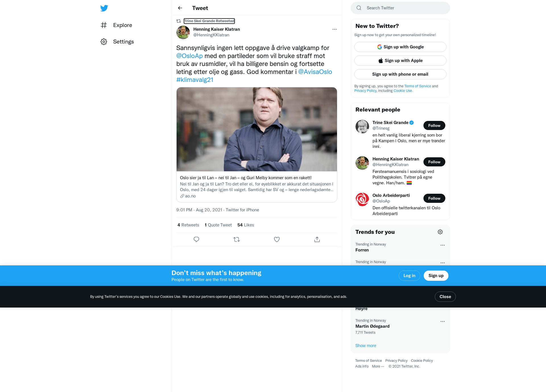Retweet using the retweet action icon
Viewport: 546px width, 392px height.
[237, 240]
